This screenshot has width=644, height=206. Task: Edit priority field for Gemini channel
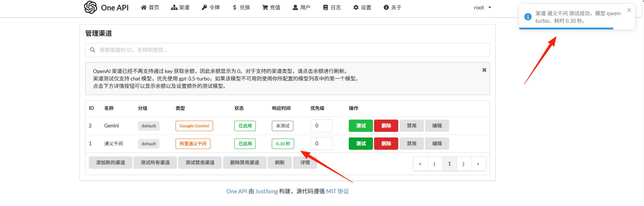(322, 126)
